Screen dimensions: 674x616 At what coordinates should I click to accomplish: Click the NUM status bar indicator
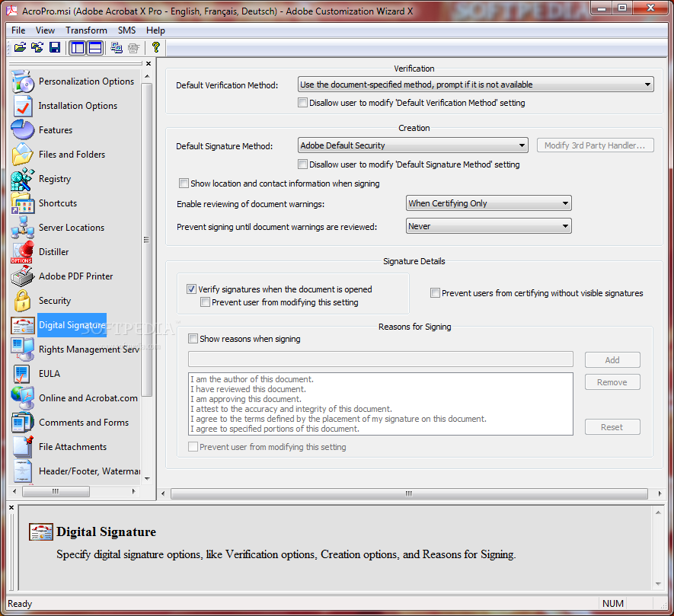[613, 604]
